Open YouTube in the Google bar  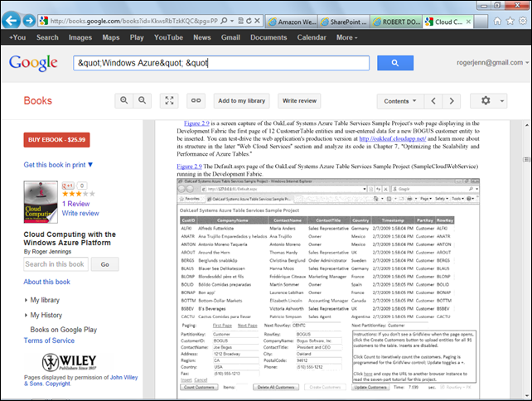(x=168, y=37)
